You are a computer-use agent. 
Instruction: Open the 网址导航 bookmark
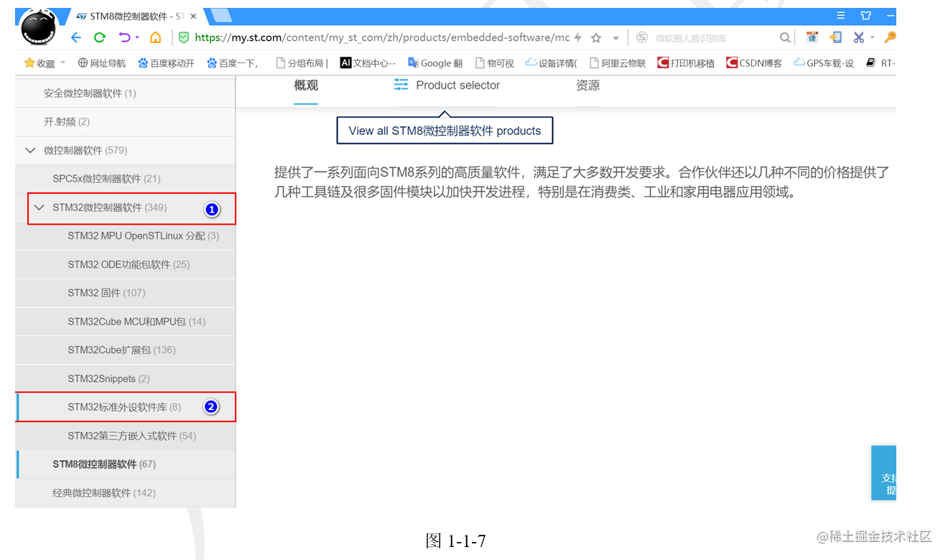[x=101, y=63]
